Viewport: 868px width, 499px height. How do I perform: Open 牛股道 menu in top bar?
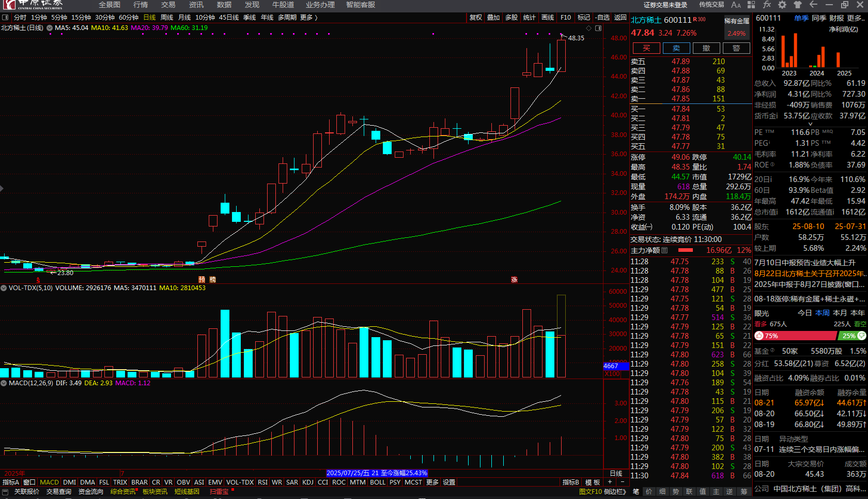tap(283, 5)
